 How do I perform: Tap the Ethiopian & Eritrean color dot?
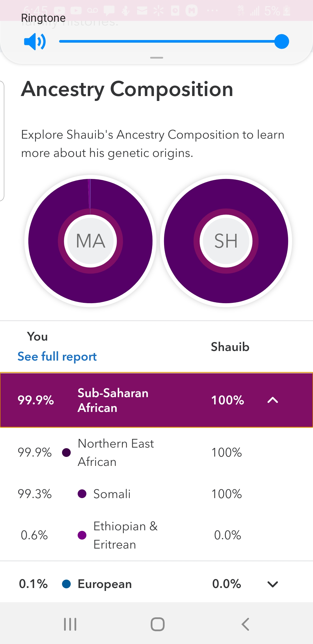pyautogui.click(x=82, y=535)
